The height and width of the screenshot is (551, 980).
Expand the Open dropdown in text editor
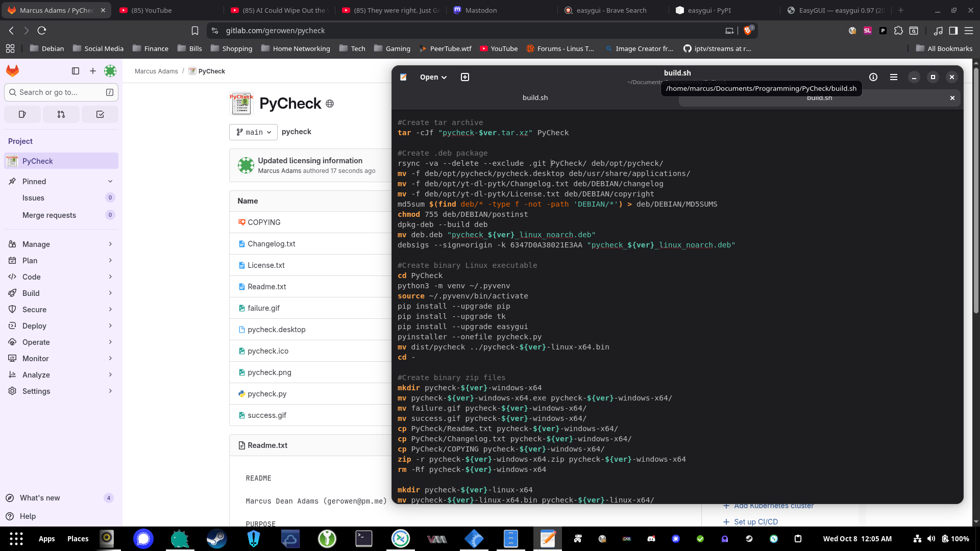tap(433, 77)
